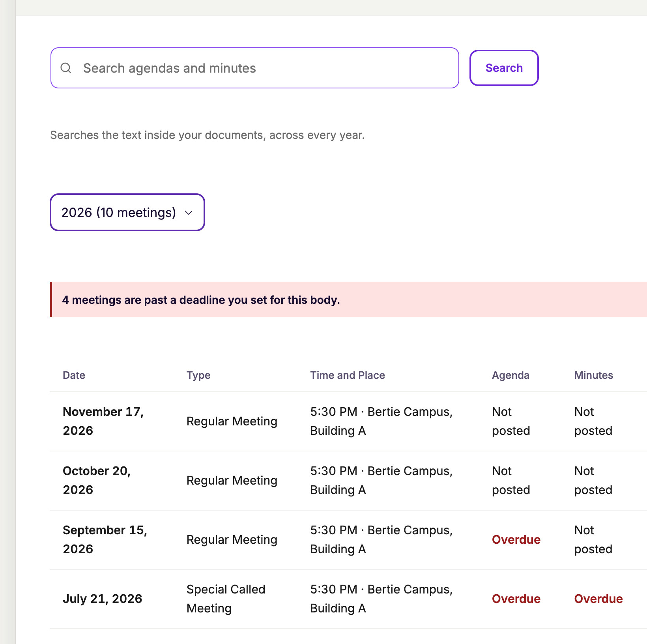Image resolution: width=647 pixels, height=644 pixels.
Task: Select the November 17, 2026 date cell
Action: 103,421
